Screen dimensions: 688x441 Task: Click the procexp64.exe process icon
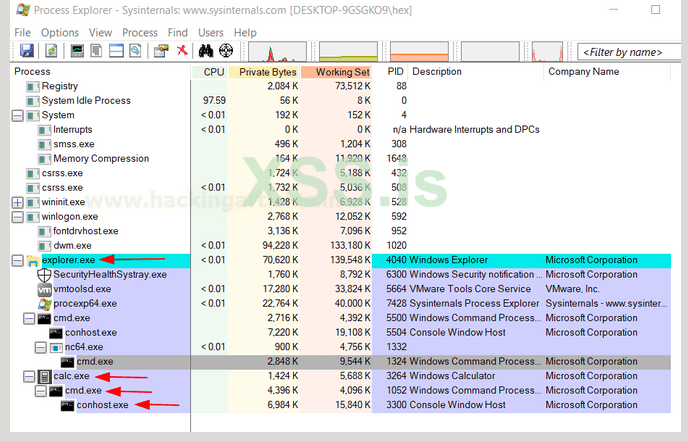click(x=43, y=304)
